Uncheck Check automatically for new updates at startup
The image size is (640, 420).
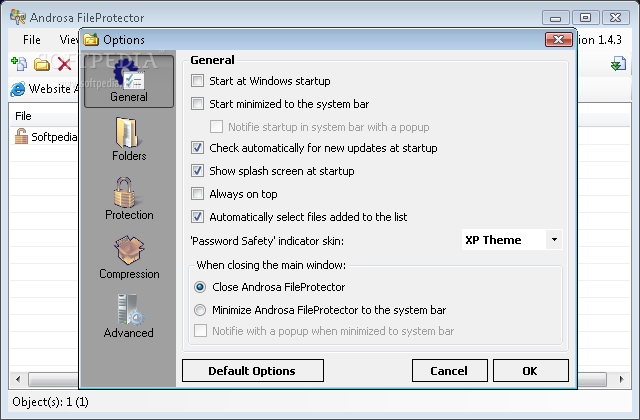198,148
